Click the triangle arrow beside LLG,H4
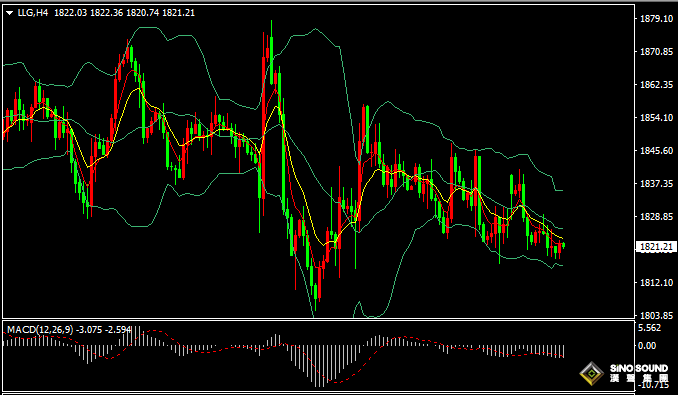 click(10, 13)
